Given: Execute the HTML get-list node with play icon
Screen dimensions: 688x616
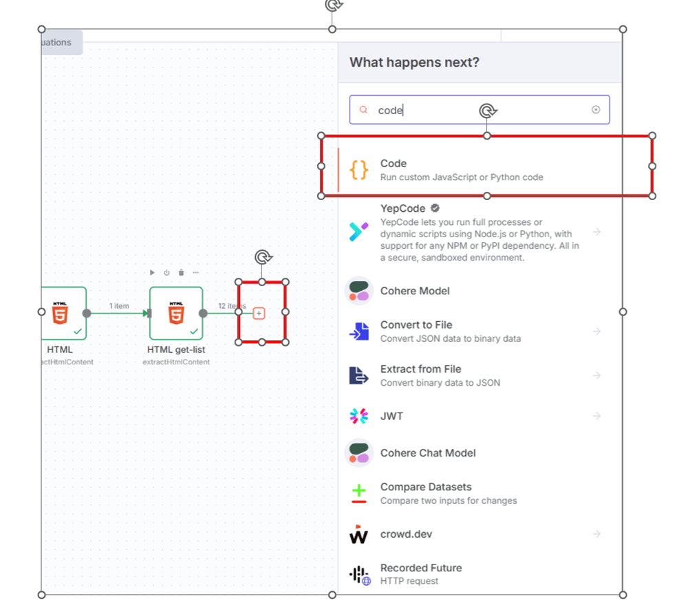Looking at the screenshot, I should coord(152,273).
